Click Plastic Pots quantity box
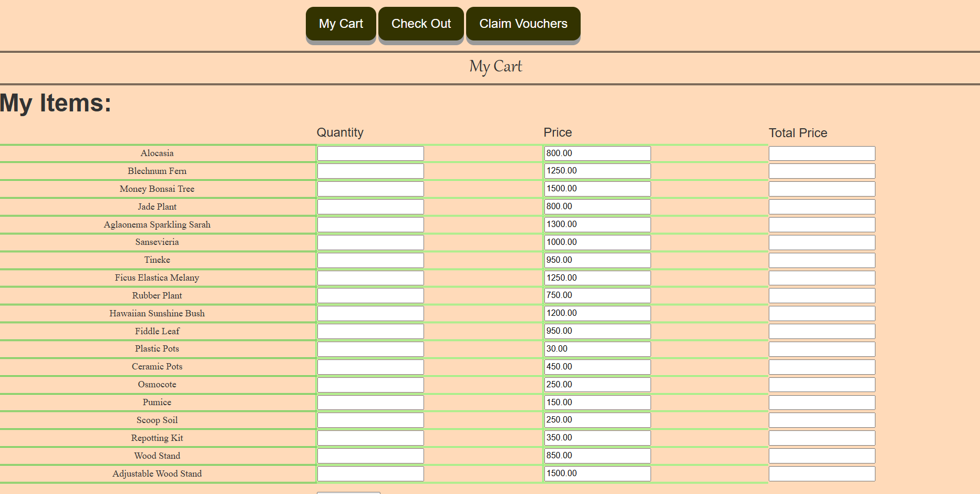 (370, 349)
